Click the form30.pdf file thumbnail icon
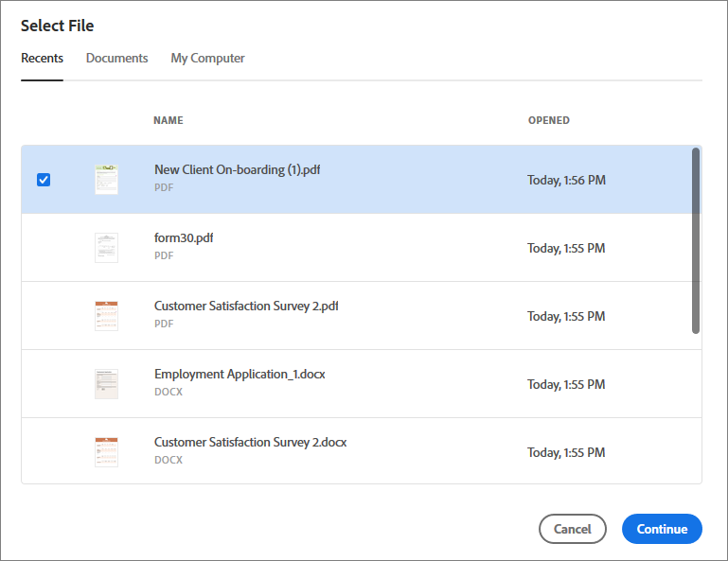728x561 pixels. pos(106,248)
